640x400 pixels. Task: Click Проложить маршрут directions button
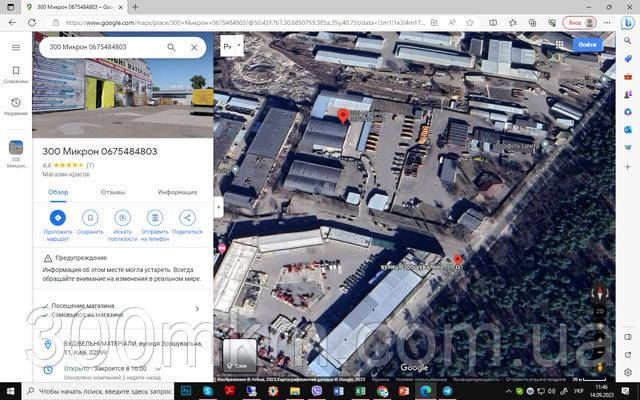tap(58, 225)
